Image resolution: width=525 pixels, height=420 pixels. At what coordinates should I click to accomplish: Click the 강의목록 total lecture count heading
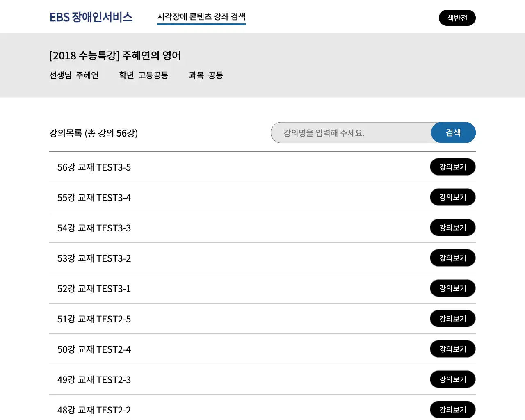pyautogui.click(x=94, y=133)
